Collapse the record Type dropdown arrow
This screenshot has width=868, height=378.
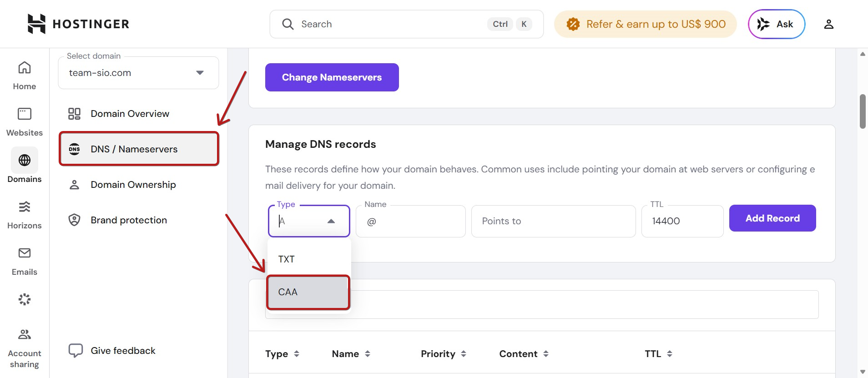(x=331, y=221)
